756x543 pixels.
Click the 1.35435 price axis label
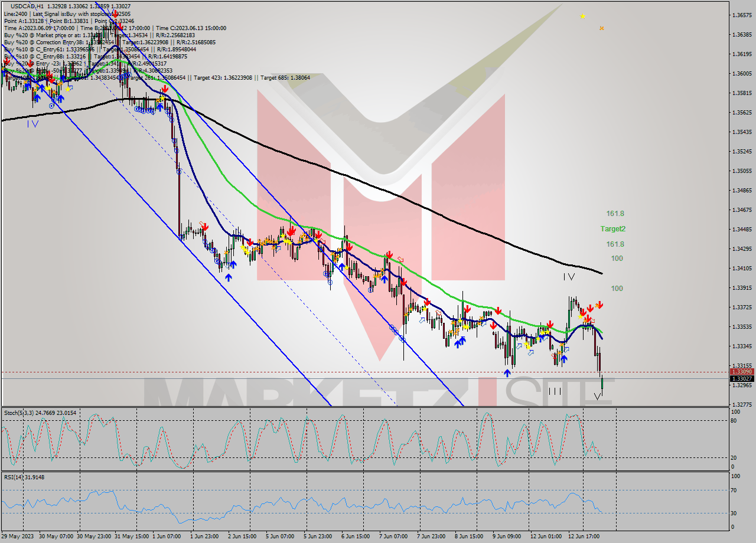coord(741,132)
